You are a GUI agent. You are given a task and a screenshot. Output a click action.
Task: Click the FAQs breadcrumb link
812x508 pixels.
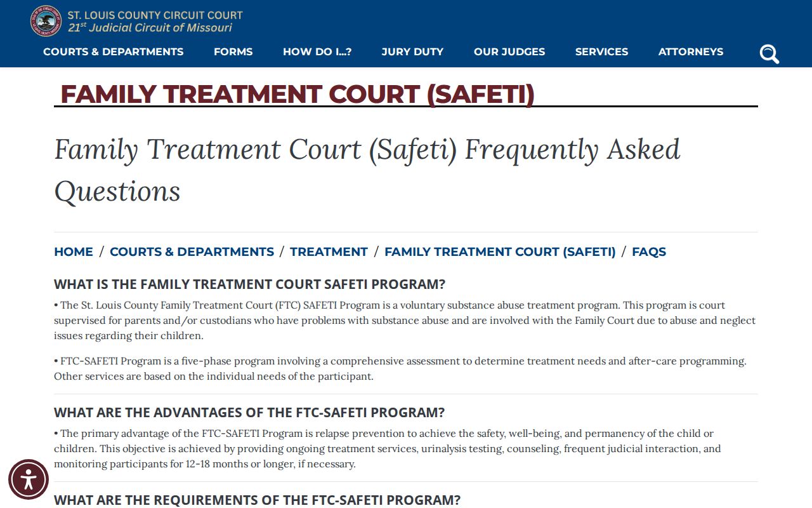pyautogui.click(x=649, y=252)
